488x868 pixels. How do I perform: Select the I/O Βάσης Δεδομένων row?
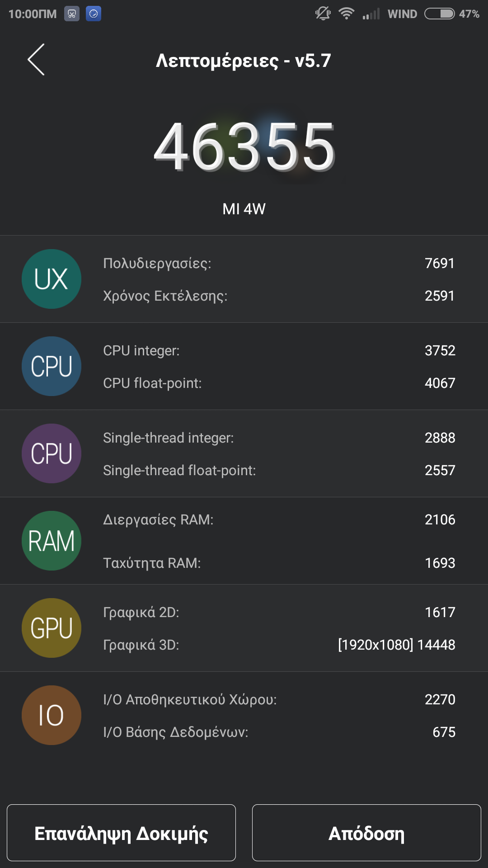coord(278,732)
